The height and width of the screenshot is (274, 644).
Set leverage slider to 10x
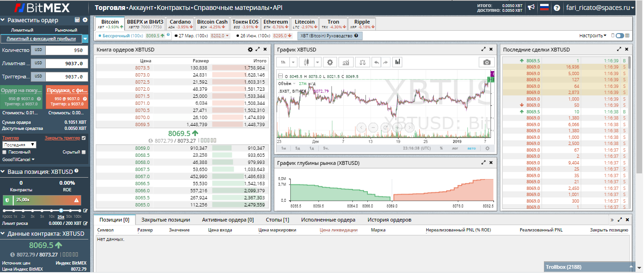click(x=52, y=211)
